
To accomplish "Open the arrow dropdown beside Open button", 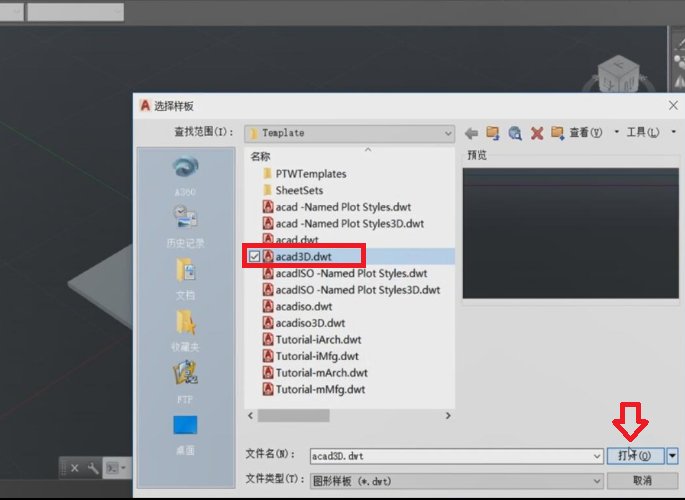I will (x=672, y=456).
